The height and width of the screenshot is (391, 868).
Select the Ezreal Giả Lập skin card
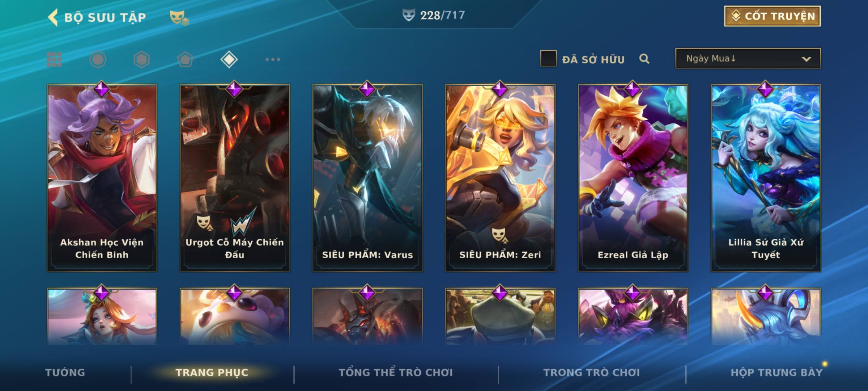click(x=633, y=178)
